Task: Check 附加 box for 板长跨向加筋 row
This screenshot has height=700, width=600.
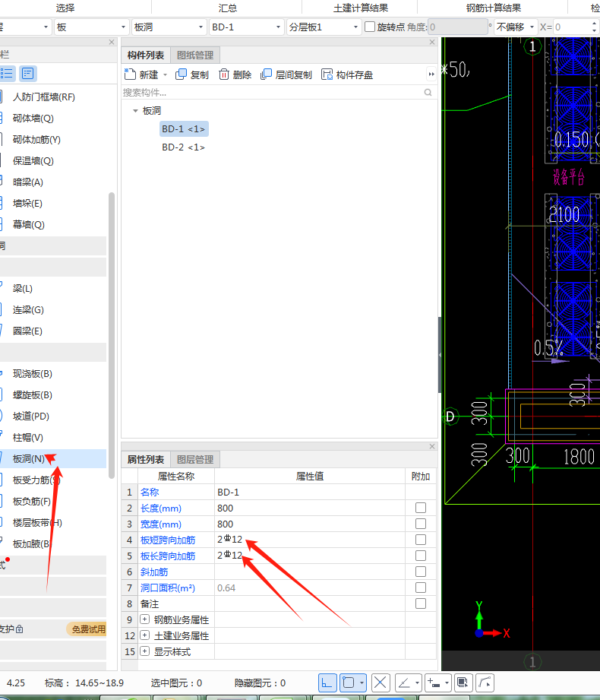Action: point(420,556)
